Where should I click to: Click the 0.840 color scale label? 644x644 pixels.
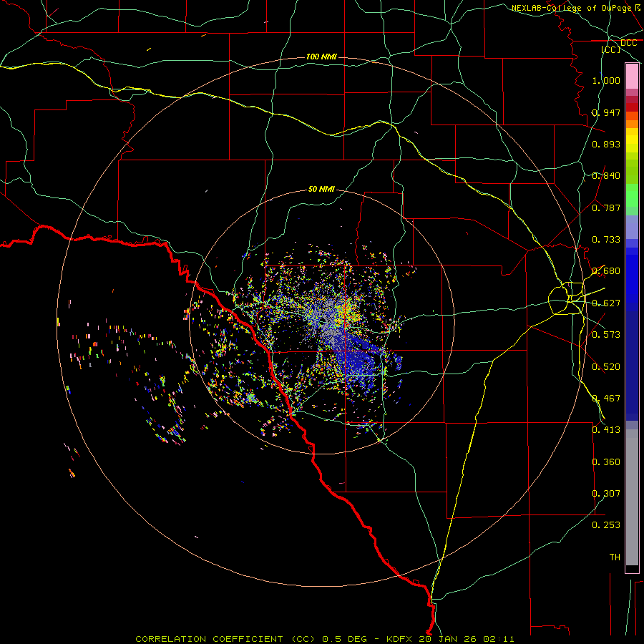click(x=606, y=176)
